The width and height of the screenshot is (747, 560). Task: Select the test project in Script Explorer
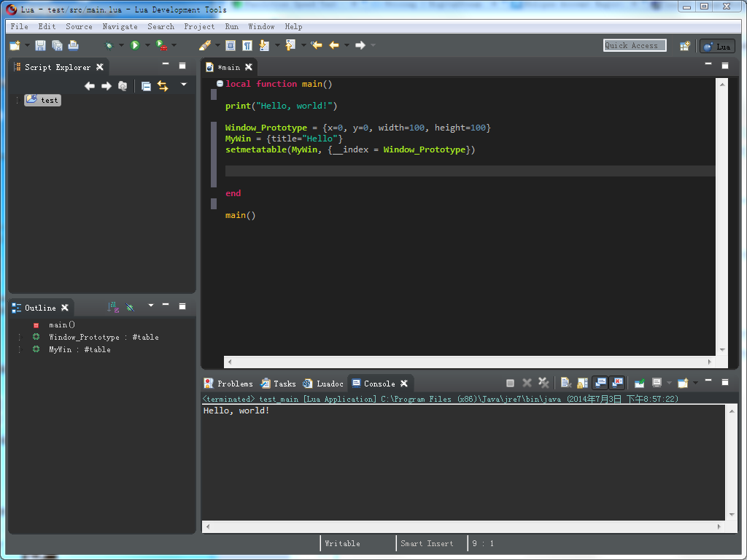49,100
